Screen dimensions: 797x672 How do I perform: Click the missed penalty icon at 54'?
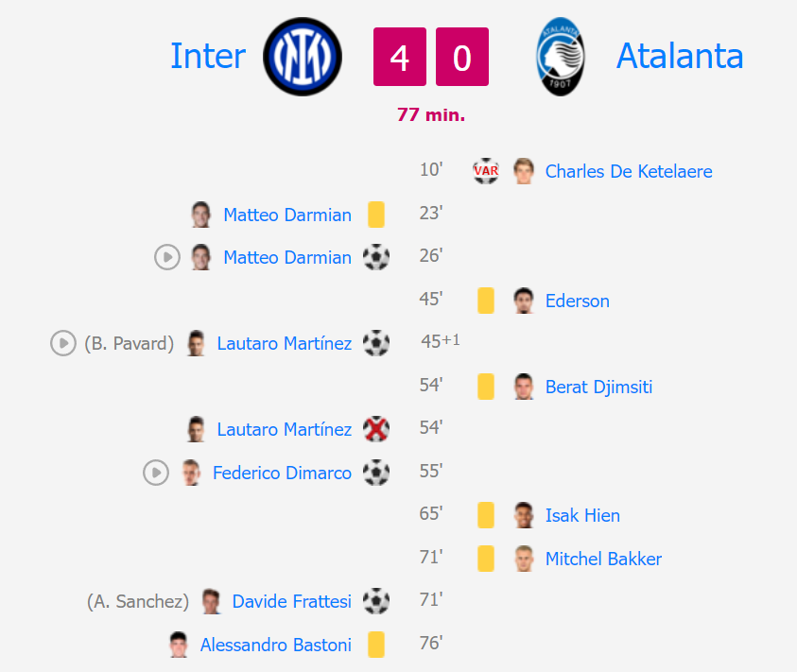point(376,429)
